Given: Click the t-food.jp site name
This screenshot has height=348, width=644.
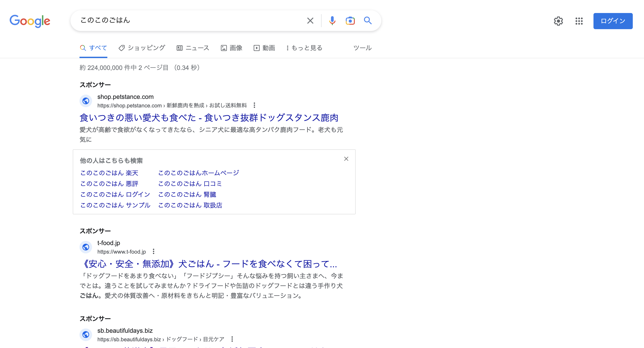Looking at the screenshot, I should tap(109, 243).
